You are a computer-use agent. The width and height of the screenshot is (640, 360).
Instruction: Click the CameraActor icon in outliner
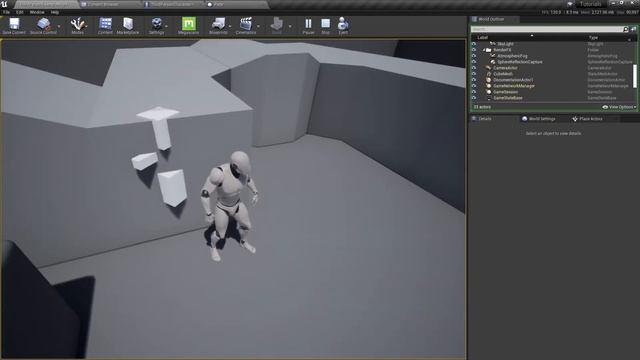489,68
